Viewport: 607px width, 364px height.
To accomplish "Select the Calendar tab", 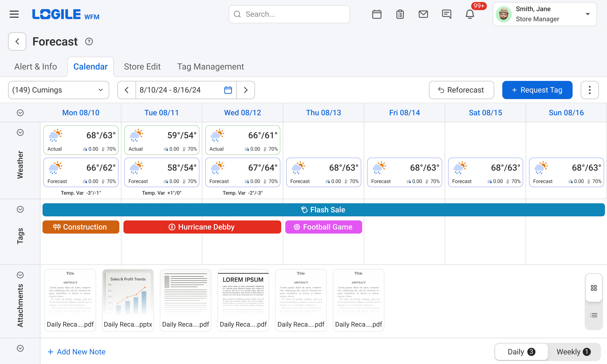I will pyautogui.click(x=91, y=67).
